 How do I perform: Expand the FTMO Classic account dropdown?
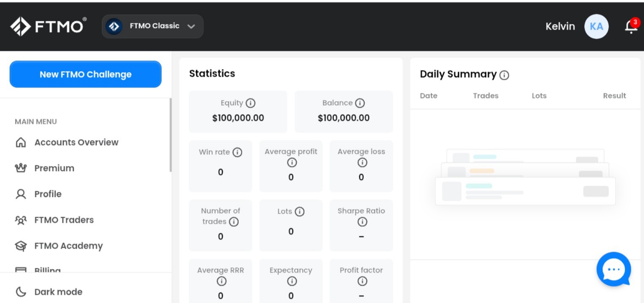pos(152,26)
